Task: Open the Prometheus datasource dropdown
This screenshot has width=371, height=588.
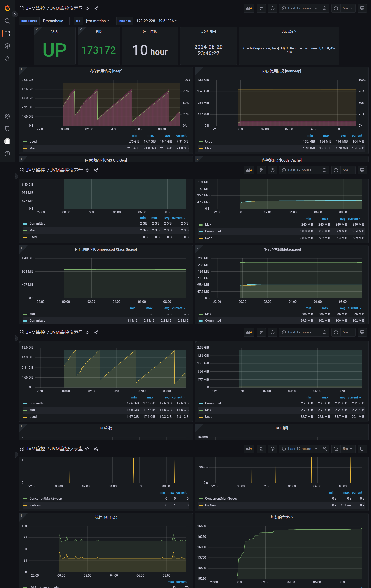Action: coord(55,21)
